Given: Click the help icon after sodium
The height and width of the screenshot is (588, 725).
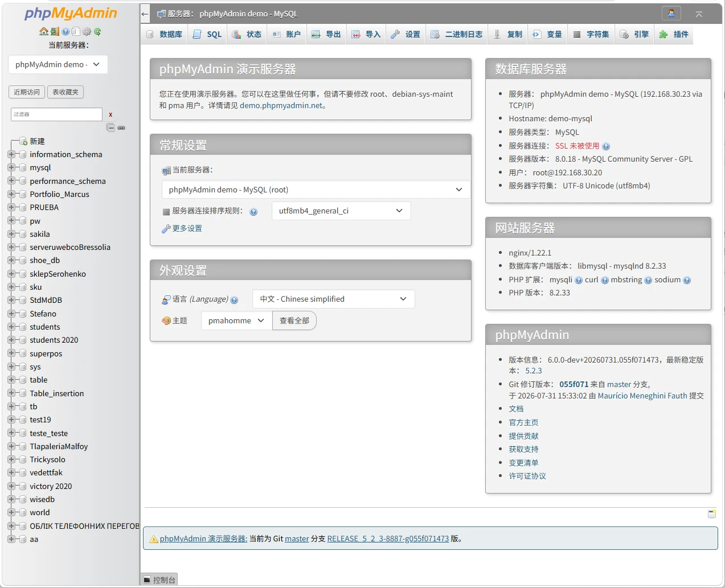Looking at the screenshot, I should 687,280.
